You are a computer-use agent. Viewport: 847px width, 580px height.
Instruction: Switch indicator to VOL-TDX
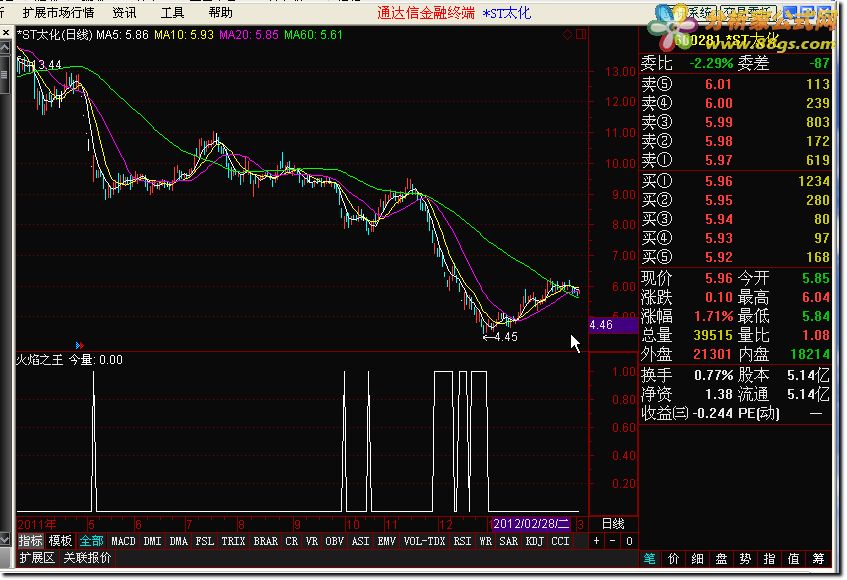point(425,541)
